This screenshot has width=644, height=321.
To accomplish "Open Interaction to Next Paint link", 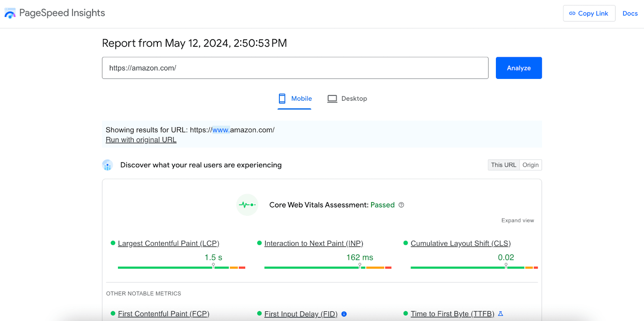I will click(x=314, y=244).
